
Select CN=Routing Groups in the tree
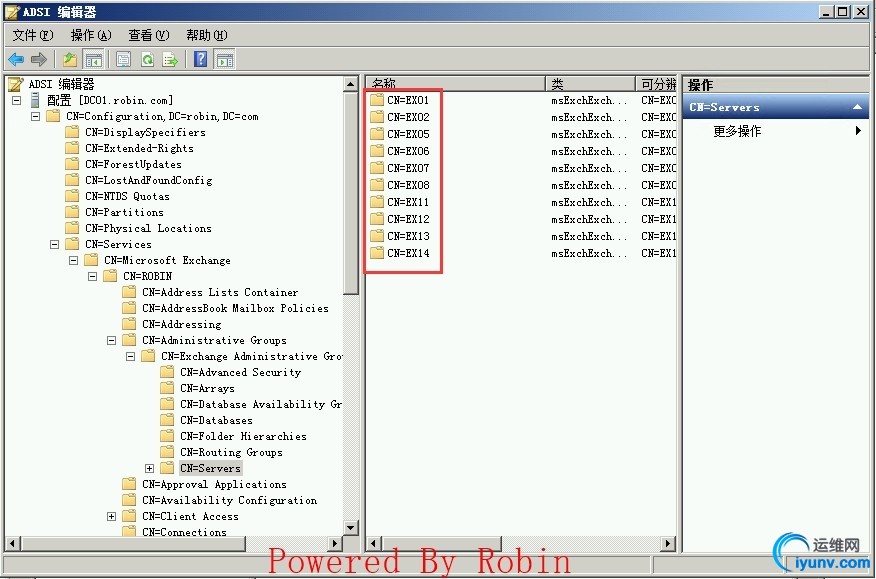click(231, 452)
